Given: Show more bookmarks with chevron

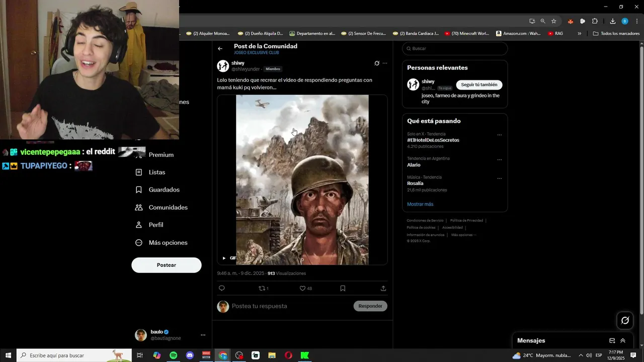Looking at the screenshot, I should [x=580, y=34].
